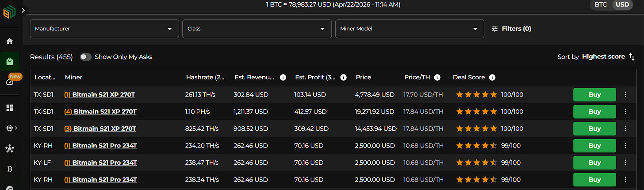Click the 17.70 USD/TH value
Viewport: 644px width, 190px height.
pyautogui.click(x=423, y=94)
